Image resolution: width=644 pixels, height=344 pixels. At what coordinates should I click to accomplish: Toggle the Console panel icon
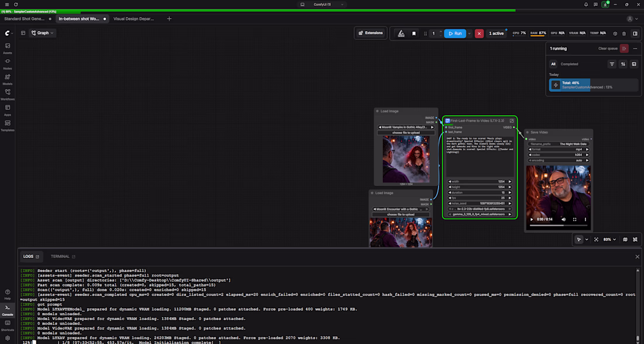point(8,309)
